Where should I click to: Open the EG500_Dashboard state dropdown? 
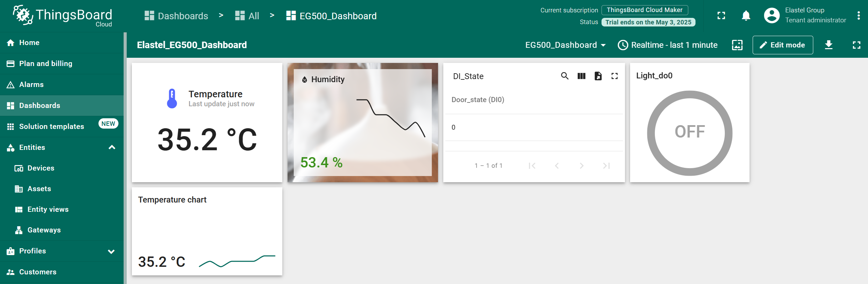565,45
